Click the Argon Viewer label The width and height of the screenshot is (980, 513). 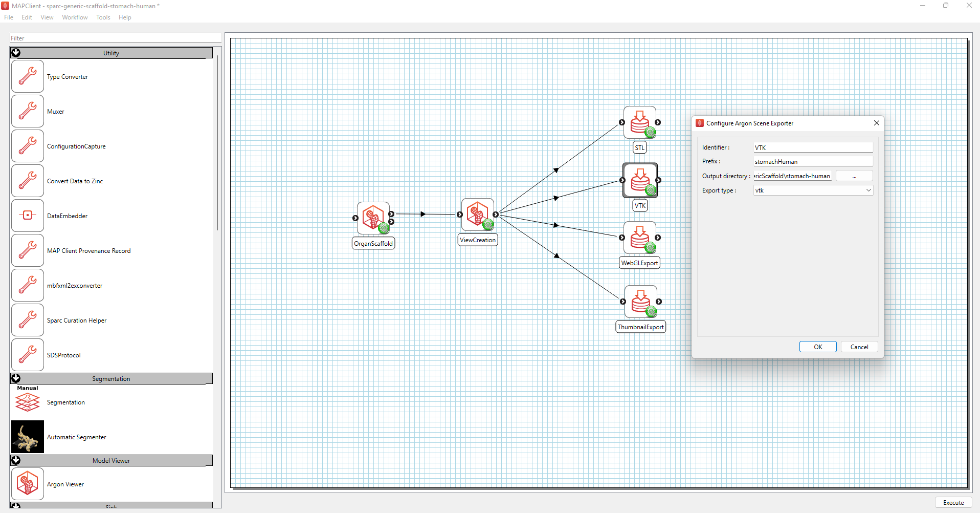65,484
